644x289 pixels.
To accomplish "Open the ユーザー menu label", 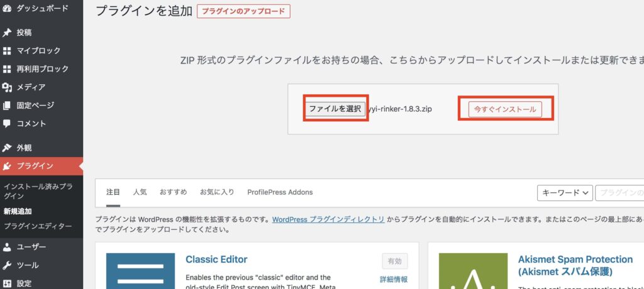I will [x=31, y=247].
